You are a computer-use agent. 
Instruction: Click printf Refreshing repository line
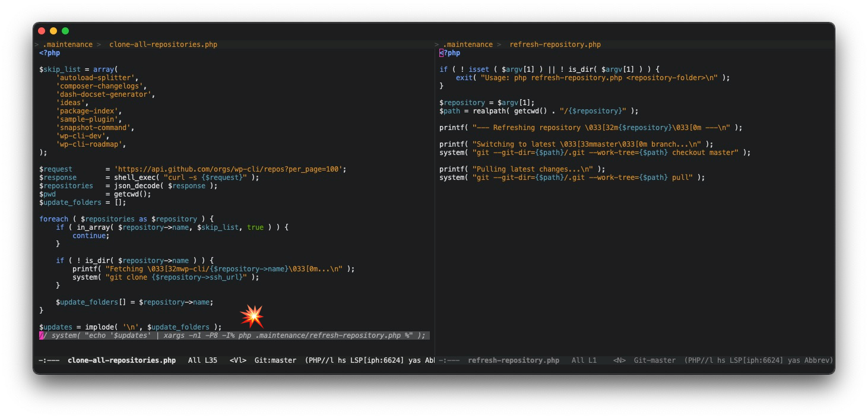click(591, 128)
